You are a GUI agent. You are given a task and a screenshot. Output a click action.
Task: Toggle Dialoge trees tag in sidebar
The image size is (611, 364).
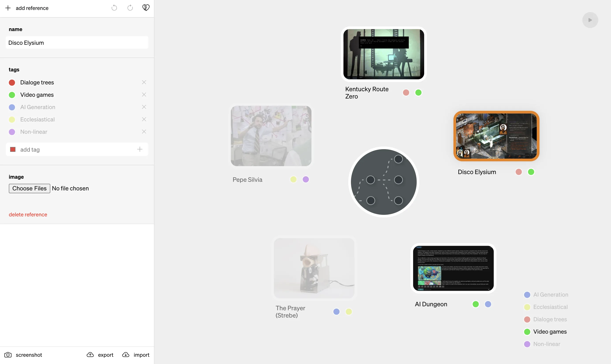pyautogui.click(x=37, y=82)
